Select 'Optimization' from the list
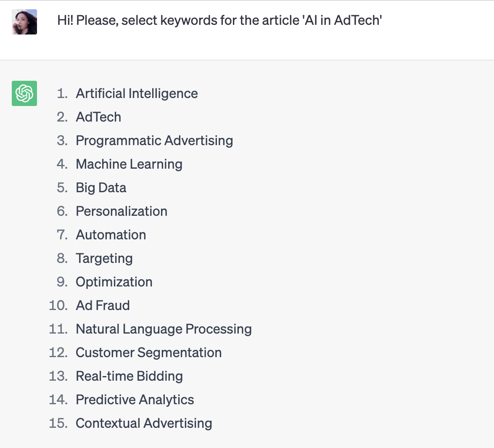Image resolution: width=494 pixels, height=448 pixels. 114,282
